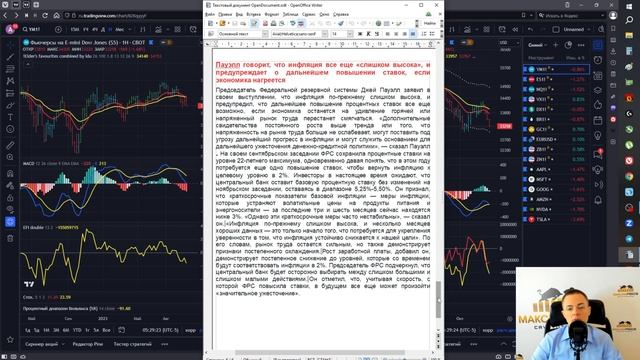This screenshot has width=640, height=360.
Task: Open the Справка menu in OpenOffice Writer
Action: [341, 14]
